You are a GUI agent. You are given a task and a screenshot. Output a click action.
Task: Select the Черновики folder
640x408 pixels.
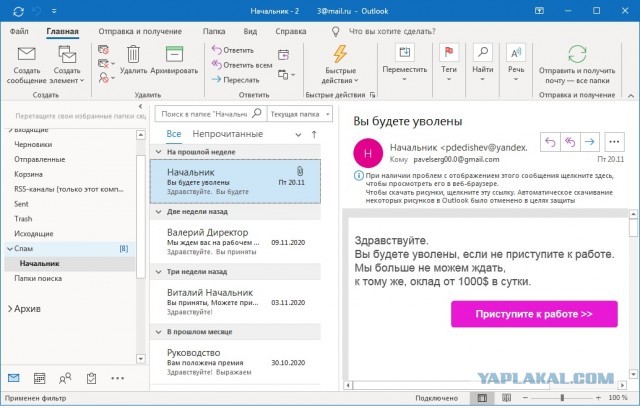tap(33, 144)
